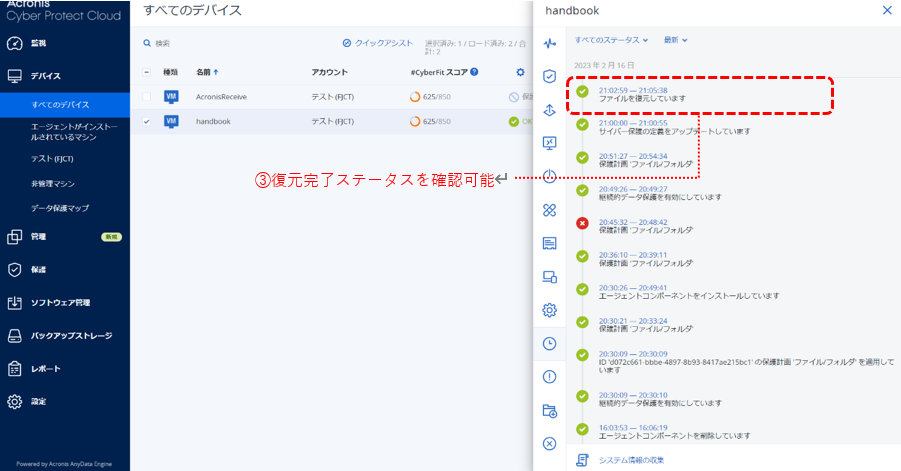This screenshot has width=901, height=471.
Task: Toggle the select-all checkbox in table header
Action: pos(148,72)
